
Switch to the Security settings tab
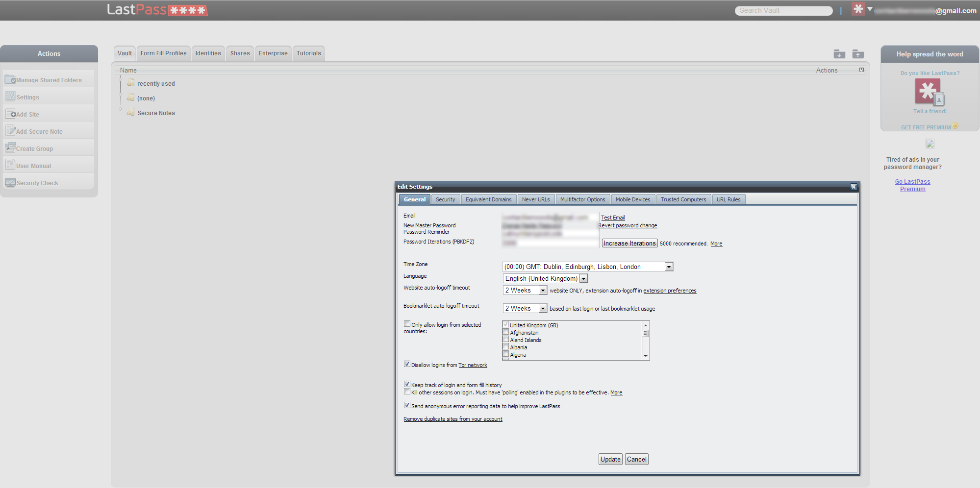coord(445,199)
